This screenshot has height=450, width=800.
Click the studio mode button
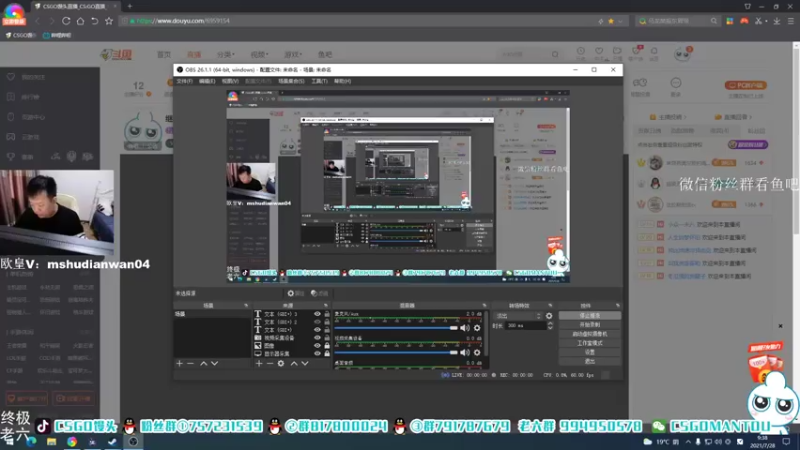click(590, 343)
